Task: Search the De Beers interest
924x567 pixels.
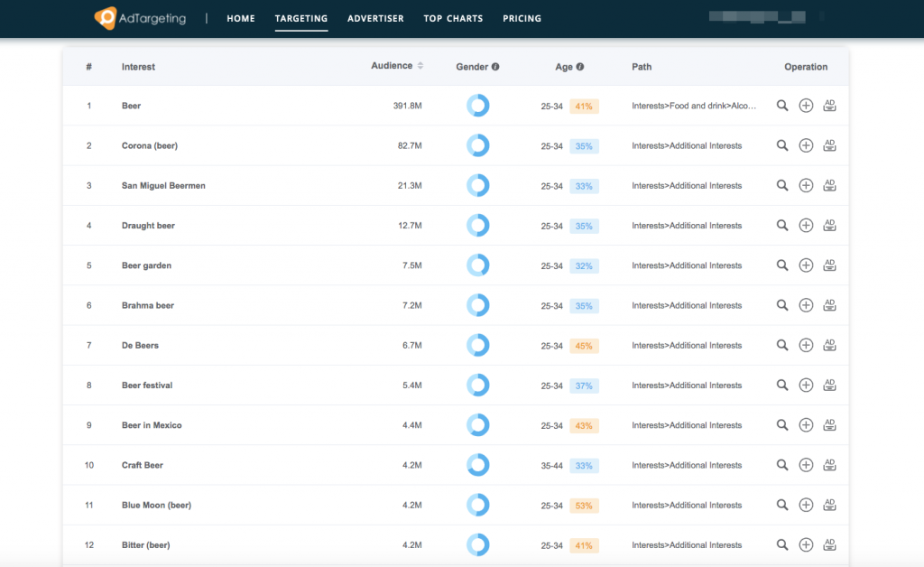Action: pos(782,346)
